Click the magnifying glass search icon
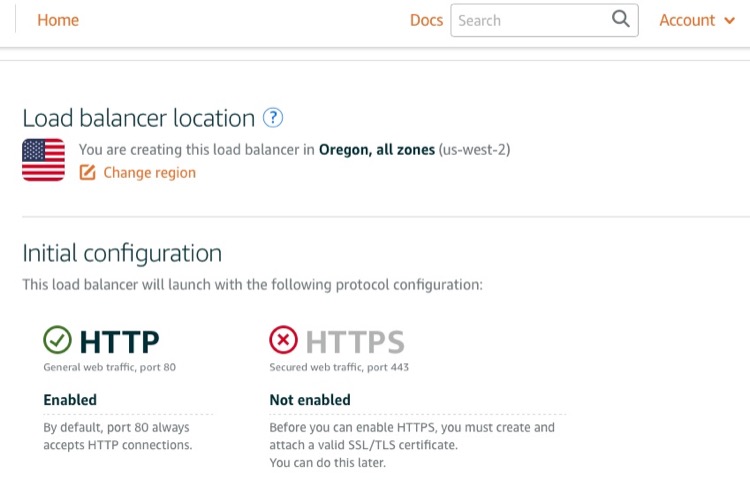 pyautogui.click(x=620, y=19)
